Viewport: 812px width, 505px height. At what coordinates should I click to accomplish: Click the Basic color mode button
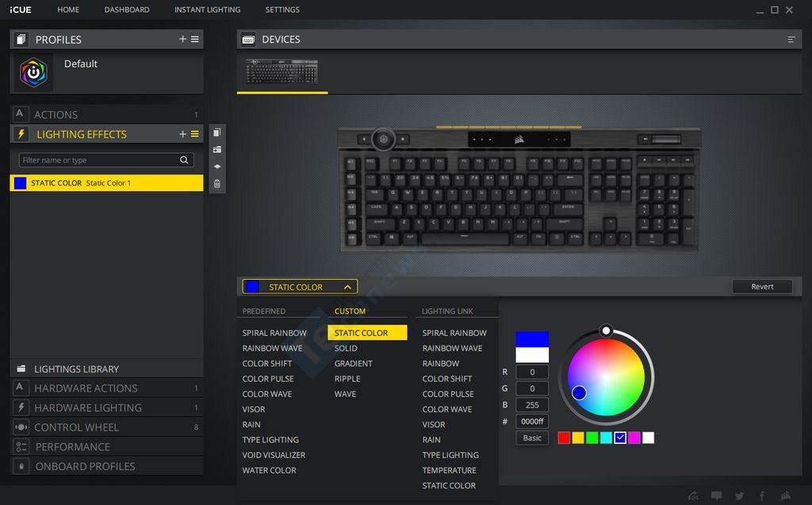(x=532, y=438)
